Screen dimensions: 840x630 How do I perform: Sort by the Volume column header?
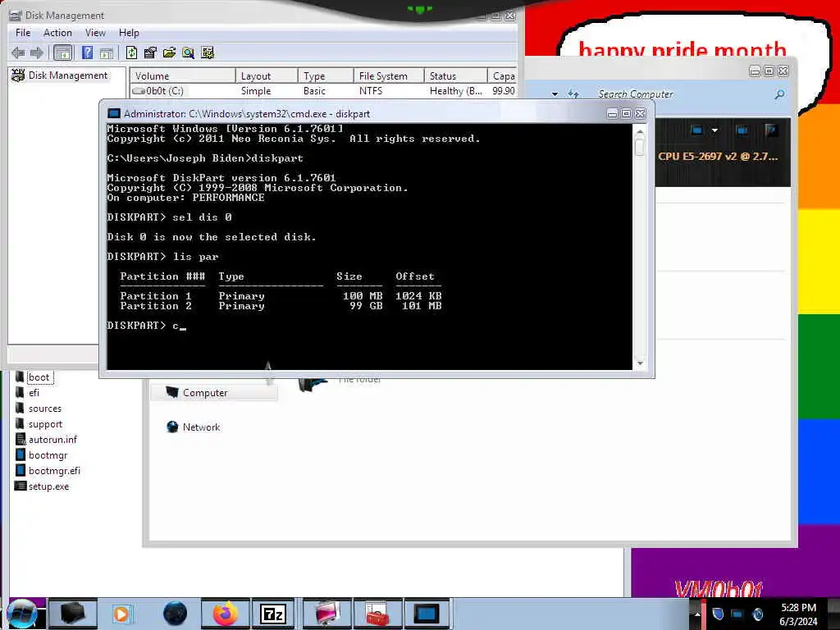click(183, 76)
